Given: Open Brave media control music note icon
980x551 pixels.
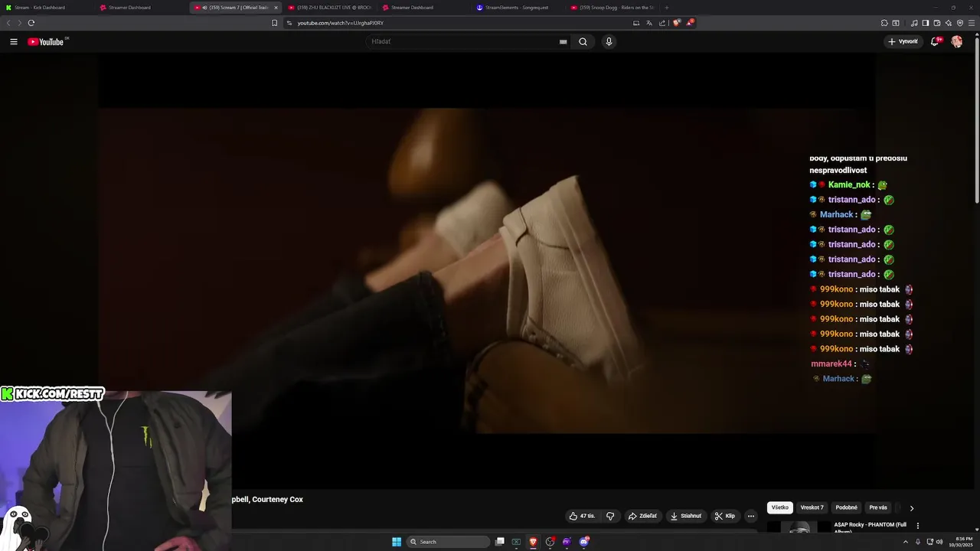Looking at the screenshot, I should point(914,23).
